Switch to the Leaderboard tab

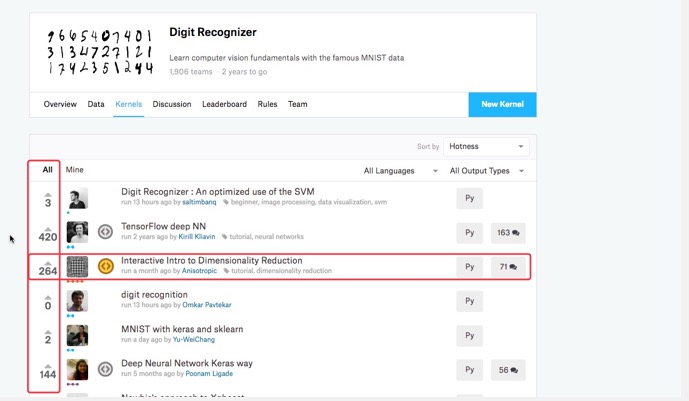[x=224, y=104]
